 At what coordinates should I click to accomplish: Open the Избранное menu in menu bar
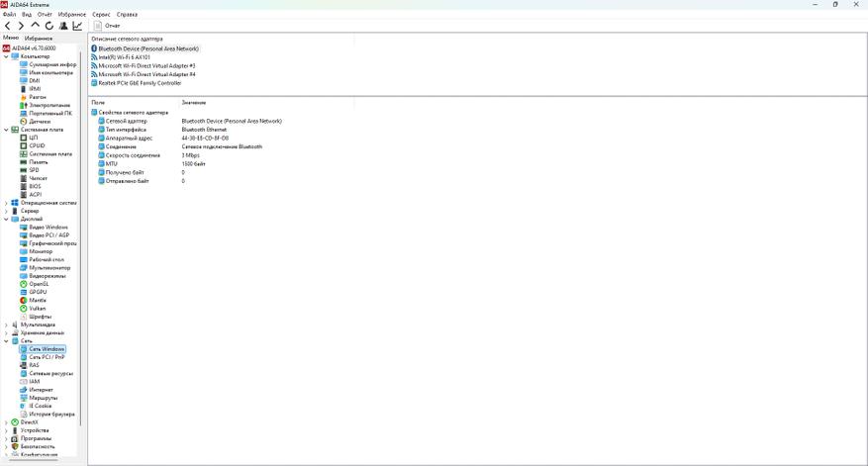[x=72, y=15]
